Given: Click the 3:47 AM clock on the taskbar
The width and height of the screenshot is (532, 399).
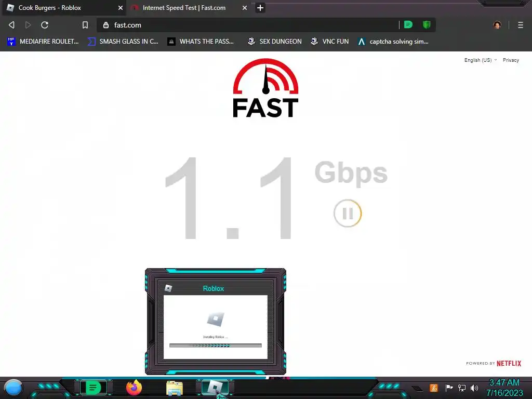Looking at the screenshot, I should [504, 383].
